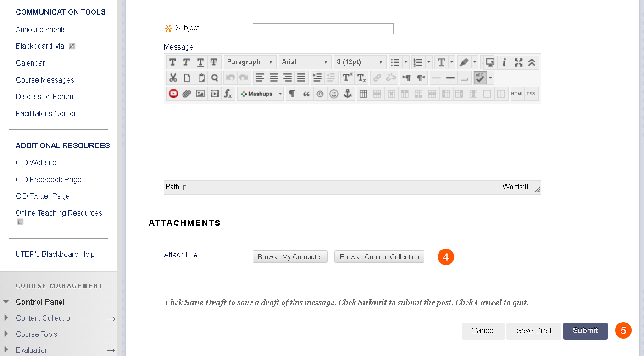The height and width of the screenshot is (356, 644).
Task: Click the Submit button
Action: coord(585,331)
